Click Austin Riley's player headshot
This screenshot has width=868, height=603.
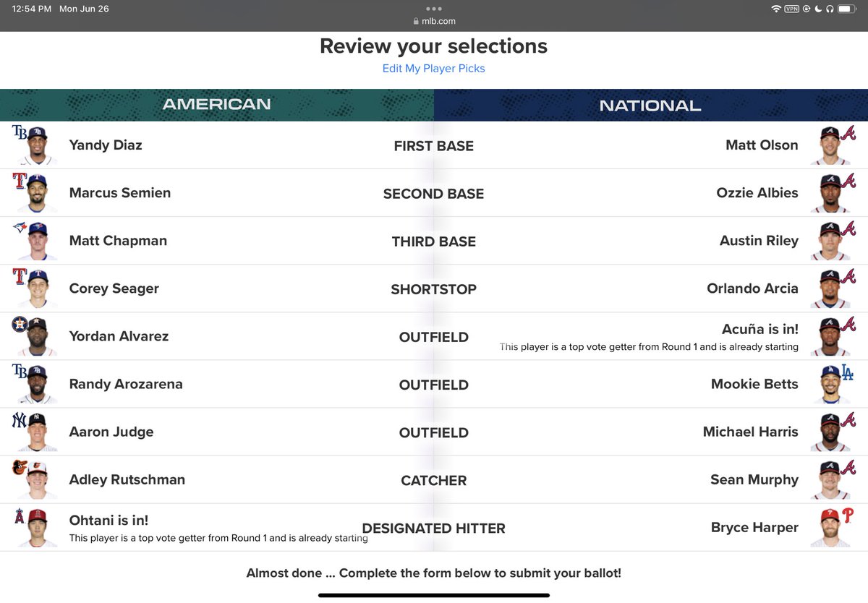(x=829, y=242)
